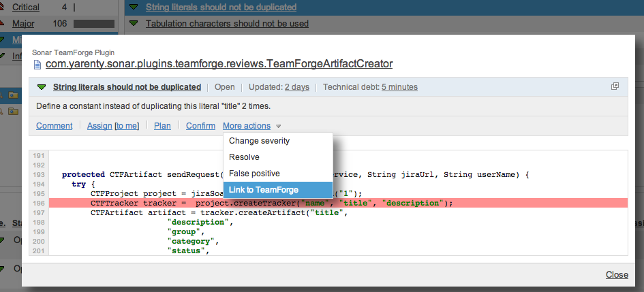
Task: Expand the More actions dropdown arrow
Action: click(278, 127)
